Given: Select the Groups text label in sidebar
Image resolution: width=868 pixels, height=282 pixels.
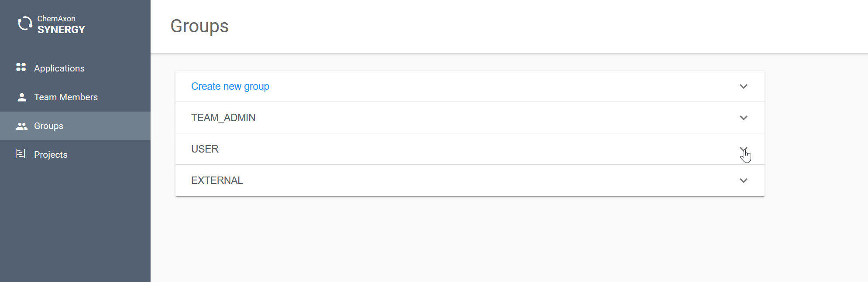Looking at the screenshot, I should [49, 126].
